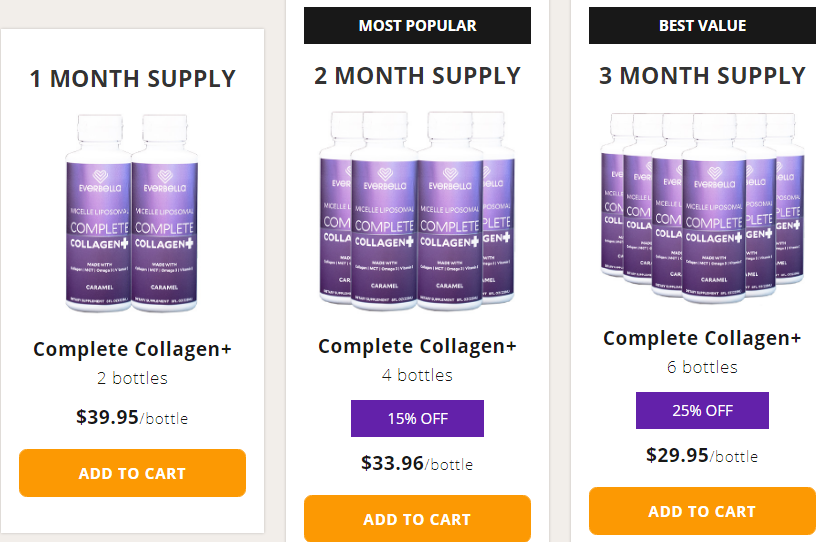Click Complete Collagen+ title in 4 bottles pack

point(417,346)
